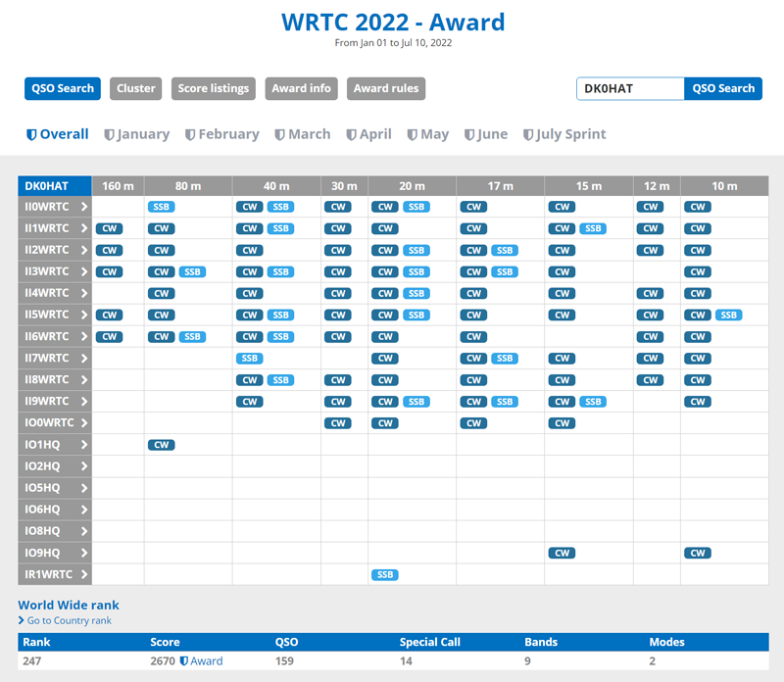Click the 160 m column header
This screenshot has height=682, width=784.
(118, 186)
